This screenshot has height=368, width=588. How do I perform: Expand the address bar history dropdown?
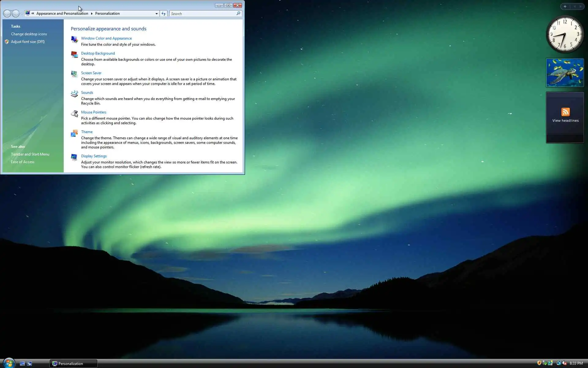156,13
